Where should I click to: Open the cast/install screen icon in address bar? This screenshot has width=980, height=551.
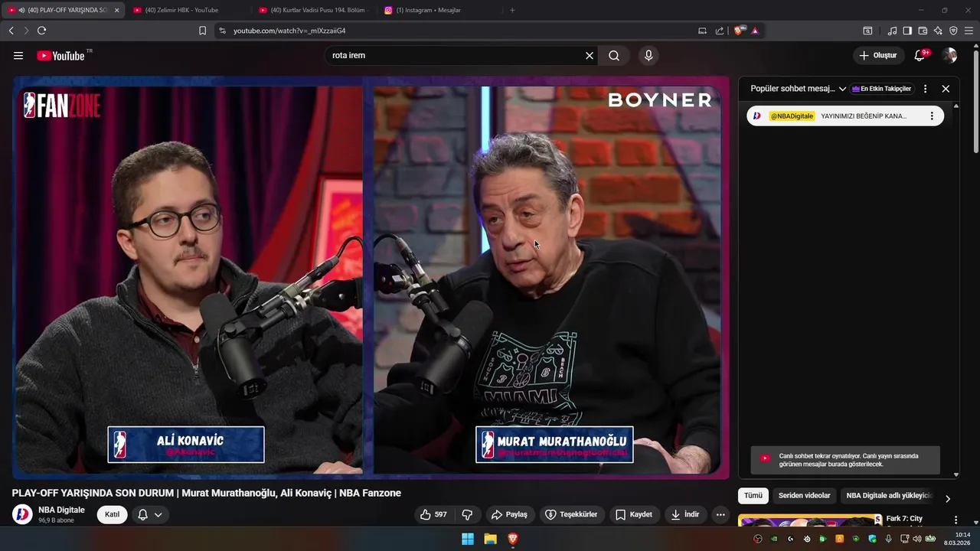click(702, 31)
